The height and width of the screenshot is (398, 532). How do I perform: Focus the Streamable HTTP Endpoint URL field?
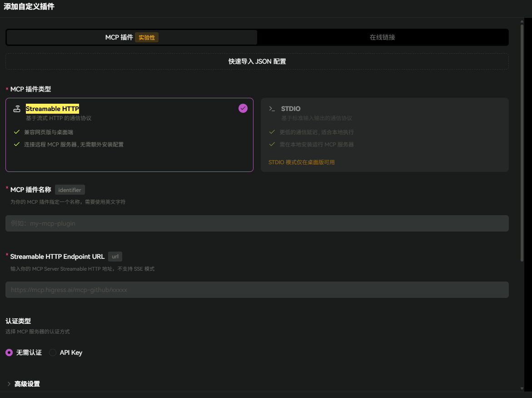[257, 290]
